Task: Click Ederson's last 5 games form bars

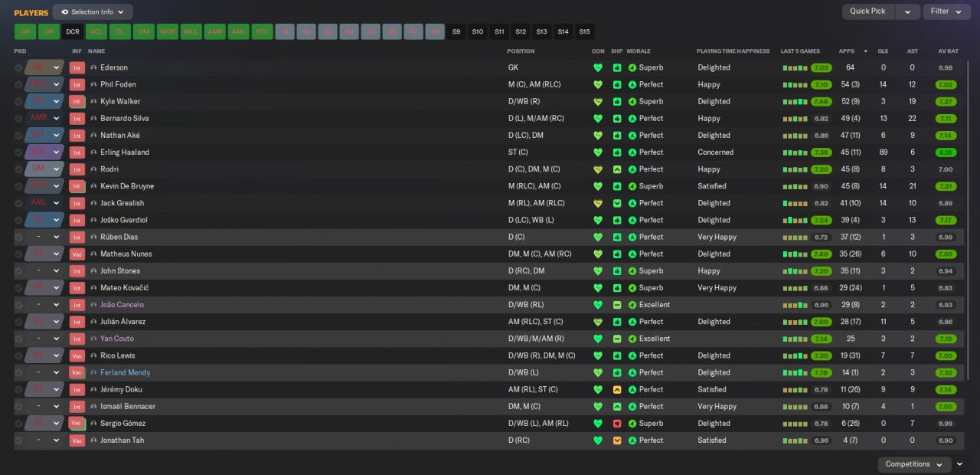Action: pos(795,67)
